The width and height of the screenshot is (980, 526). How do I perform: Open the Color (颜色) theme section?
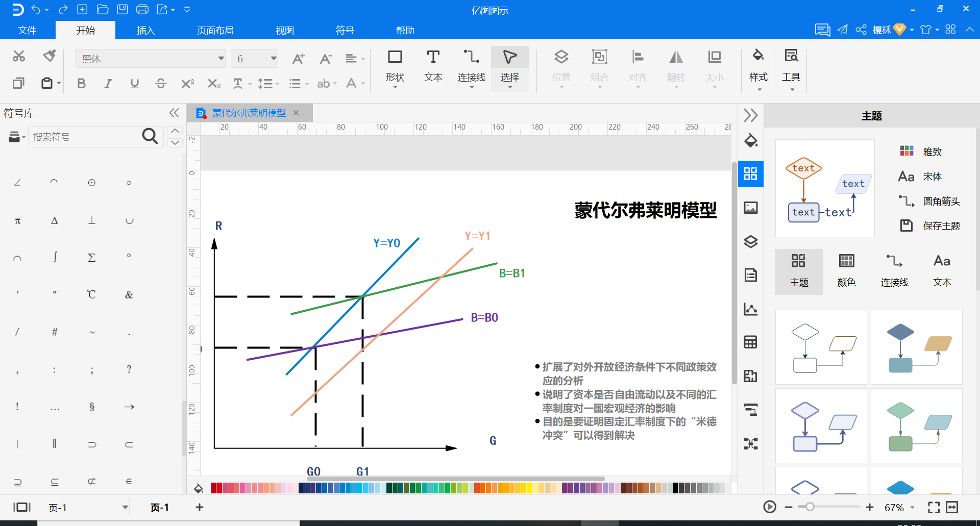tap(846, 272)
